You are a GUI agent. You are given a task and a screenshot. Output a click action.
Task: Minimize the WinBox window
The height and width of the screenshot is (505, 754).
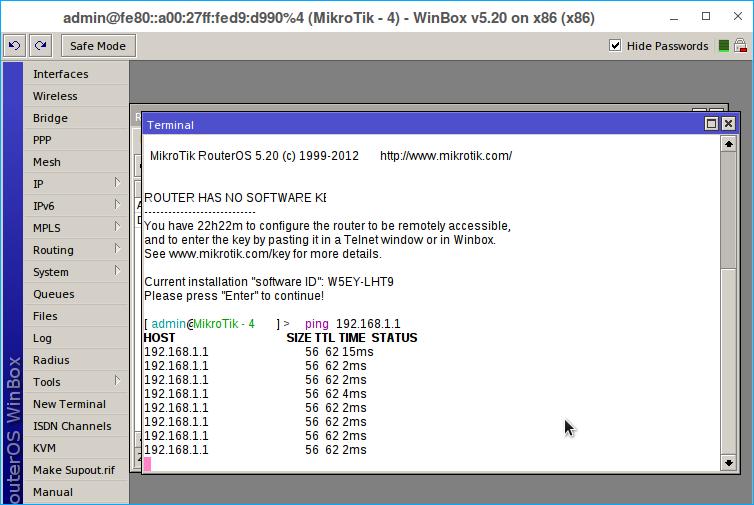[x=674, y=17]
